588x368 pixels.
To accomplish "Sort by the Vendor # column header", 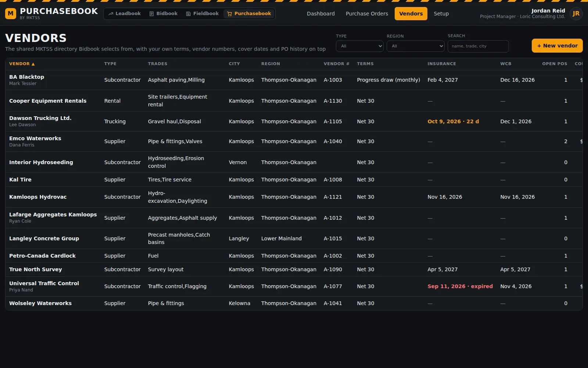I will click(336, 64).
